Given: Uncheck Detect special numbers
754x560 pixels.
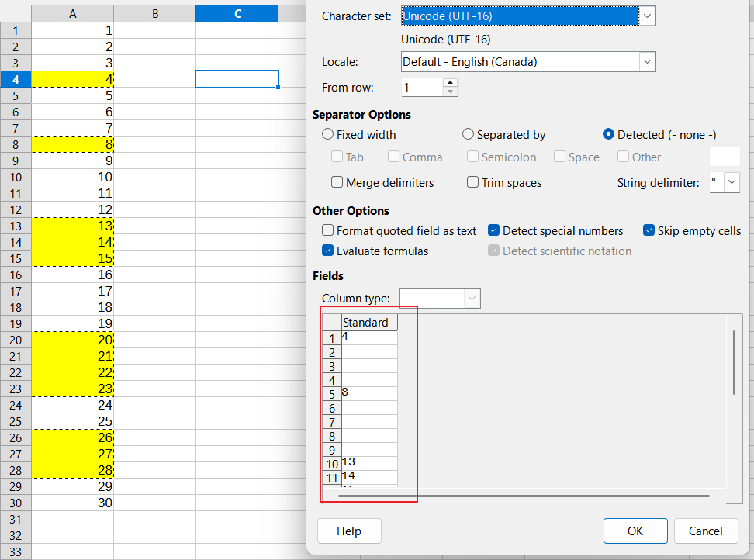Looking at the screenshot, I should point(493,231).
